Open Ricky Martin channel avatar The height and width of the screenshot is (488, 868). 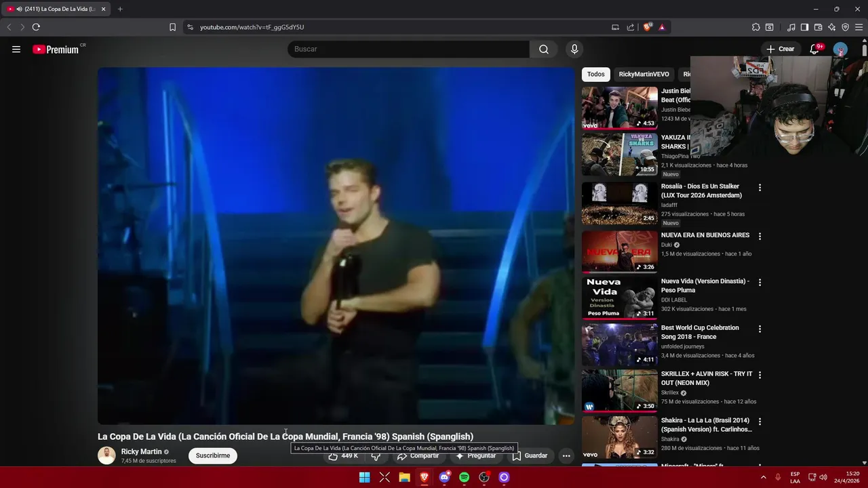[106, 455]
